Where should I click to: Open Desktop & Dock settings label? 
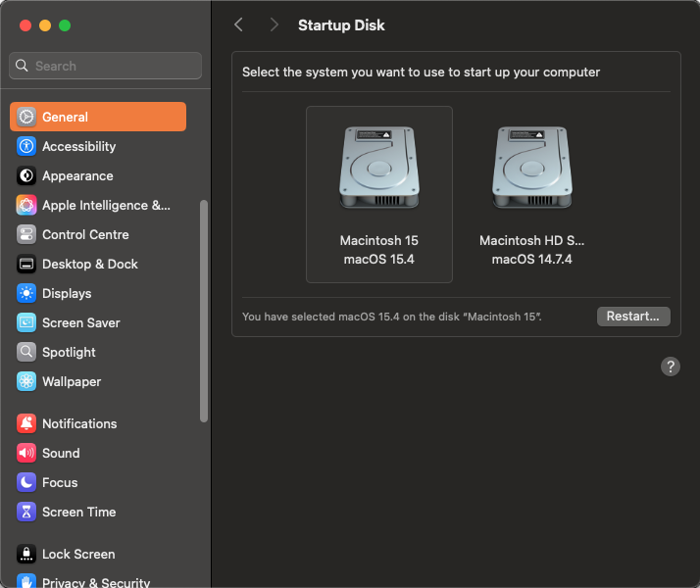coord(90,264)
